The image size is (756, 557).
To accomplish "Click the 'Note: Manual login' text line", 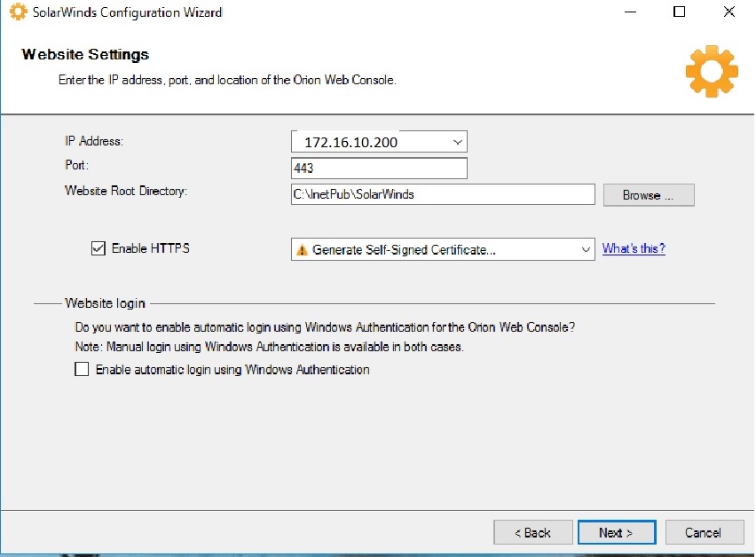I will tap(269, 347).
